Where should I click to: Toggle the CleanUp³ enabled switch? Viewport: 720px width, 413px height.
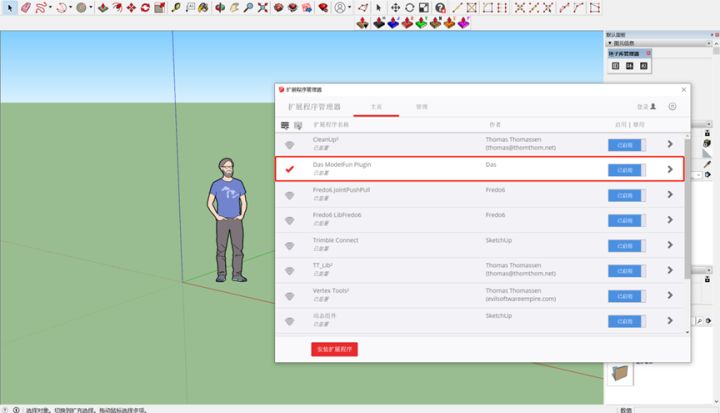pyautogui.click(x=627, y=145)
